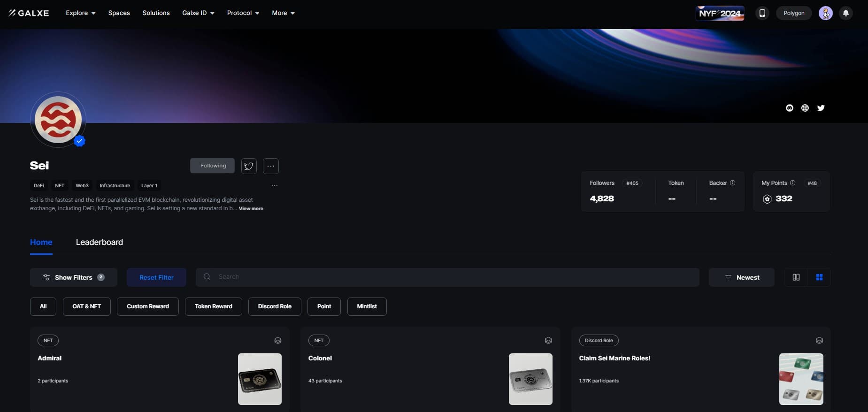
Task: Expand the Explore dropdown menu
Action: point(81,13)
